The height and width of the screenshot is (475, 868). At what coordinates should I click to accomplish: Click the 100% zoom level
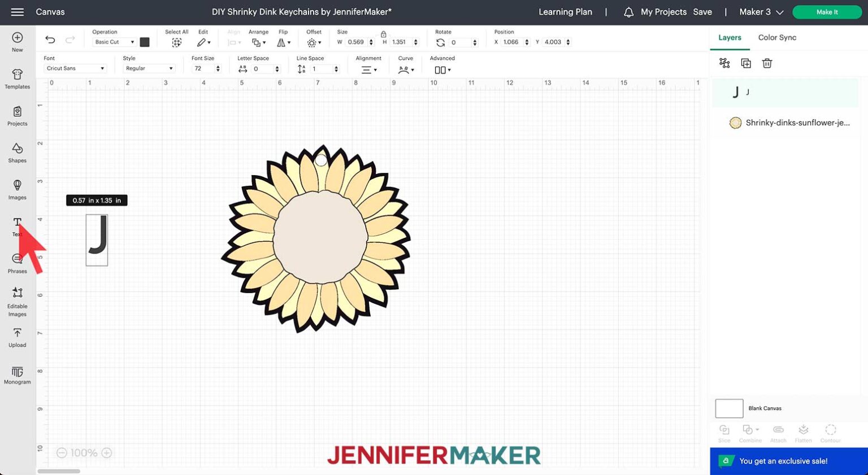[x=84, y=453]
